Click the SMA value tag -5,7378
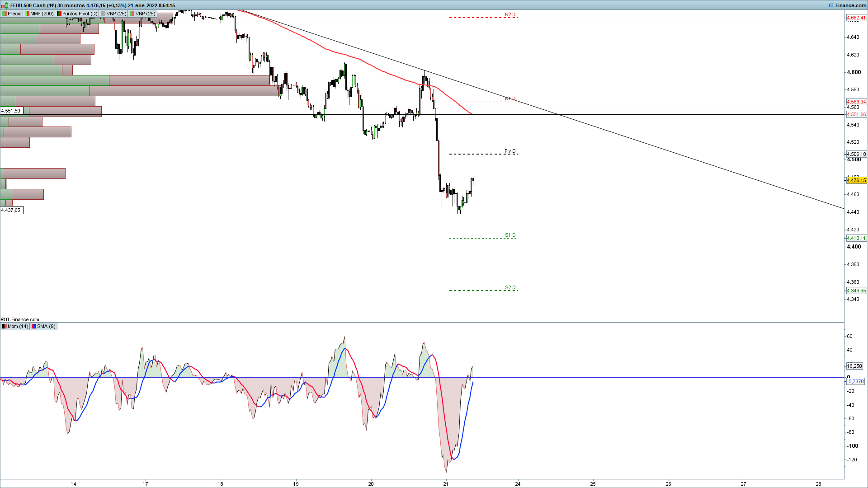 pos(855,381)
